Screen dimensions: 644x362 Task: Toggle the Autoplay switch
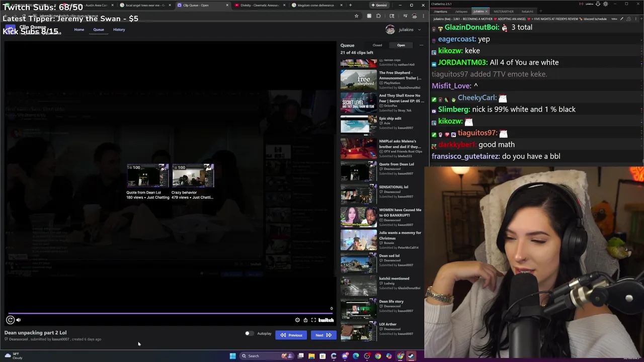249,333
